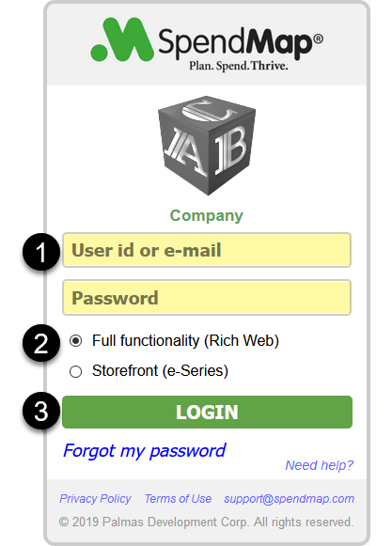Focus the User id or e-mail field
The image size is (392, 546).
click(x=207, y=250)
